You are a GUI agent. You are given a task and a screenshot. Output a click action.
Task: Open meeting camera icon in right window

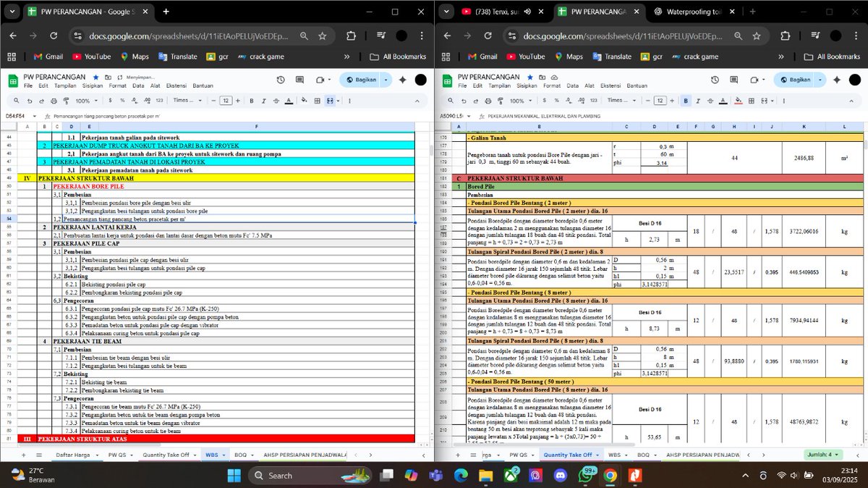(x=754, y=80)
